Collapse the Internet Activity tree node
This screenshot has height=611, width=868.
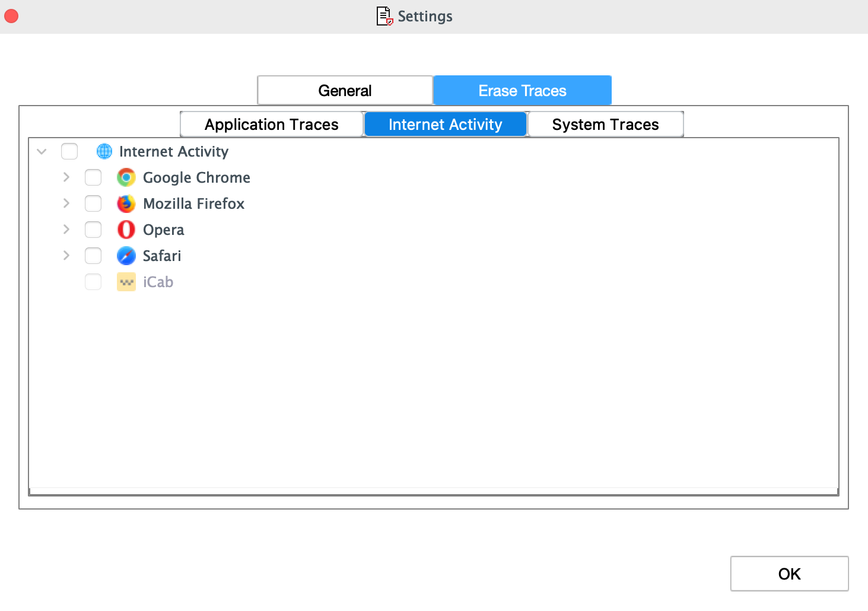coord(42,151)
